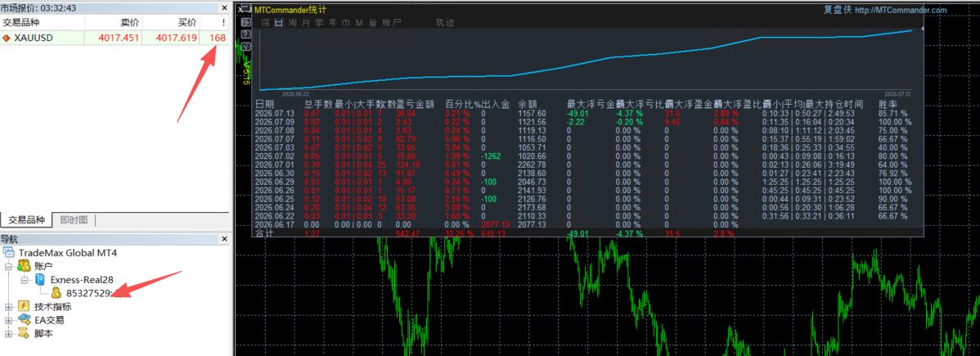Select the 备 tab in MTCommander
This screenshot has height=356, width=980.
[372, 23]
